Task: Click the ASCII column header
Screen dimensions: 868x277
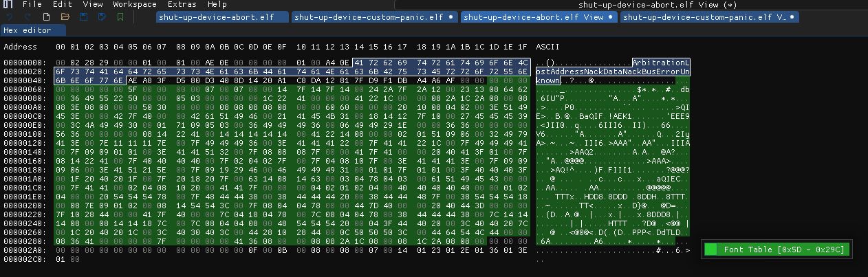Action: point(547,47)
